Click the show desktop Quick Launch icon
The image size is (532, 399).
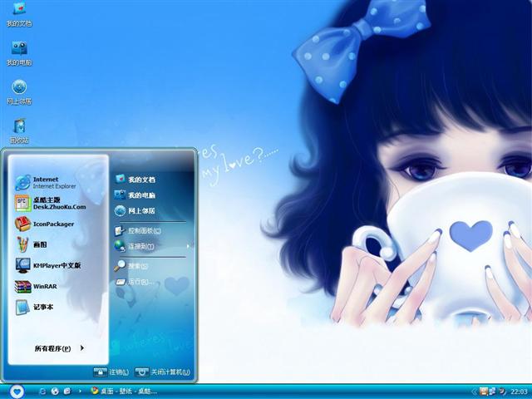point(67,392)
